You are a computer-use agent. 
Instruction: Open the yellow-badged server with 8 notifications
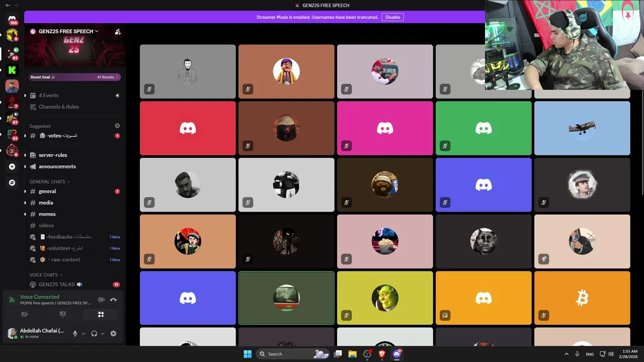pyautogui.click(x=12, y=35)
